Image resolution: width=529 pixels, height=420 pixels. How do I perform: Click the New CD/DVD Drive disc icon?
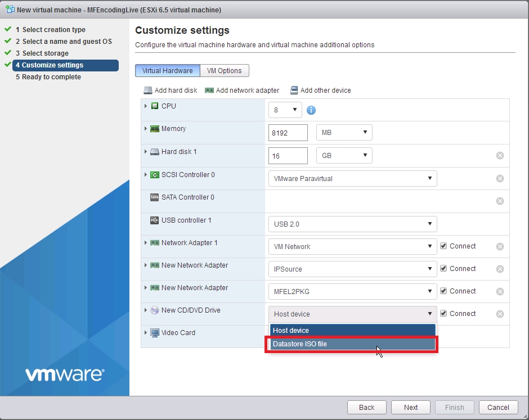click(155, 310)
